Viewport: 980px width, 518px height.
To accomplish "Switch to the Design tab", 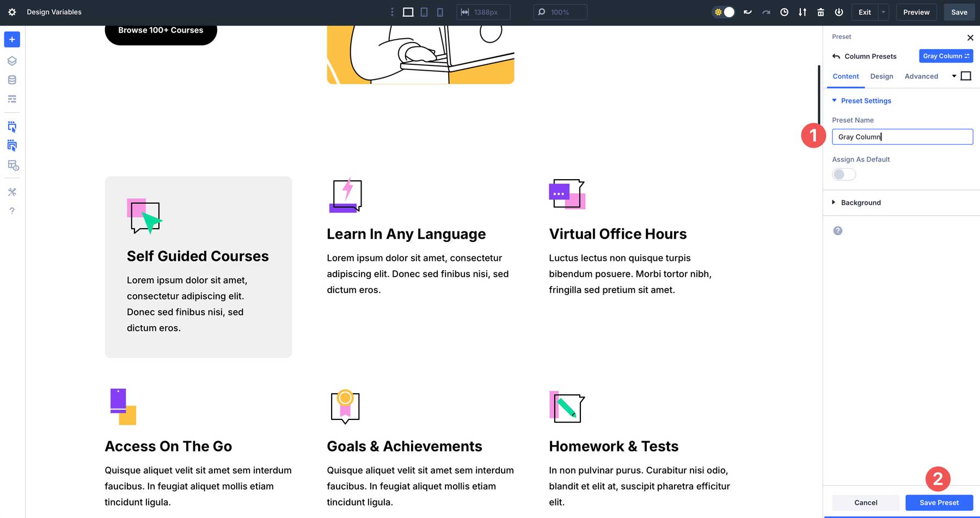I will coord(881,76).
